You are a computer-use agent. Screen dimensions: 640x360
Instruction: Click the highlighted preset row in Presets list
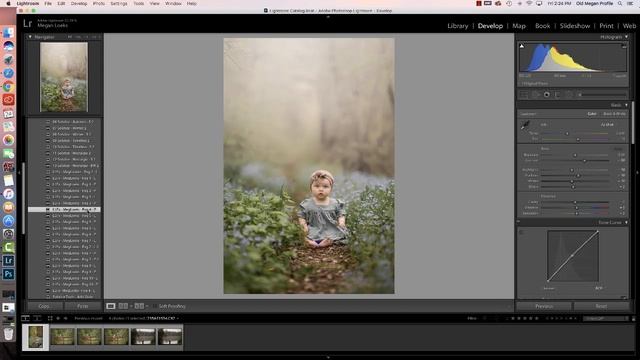coord(64,209)
